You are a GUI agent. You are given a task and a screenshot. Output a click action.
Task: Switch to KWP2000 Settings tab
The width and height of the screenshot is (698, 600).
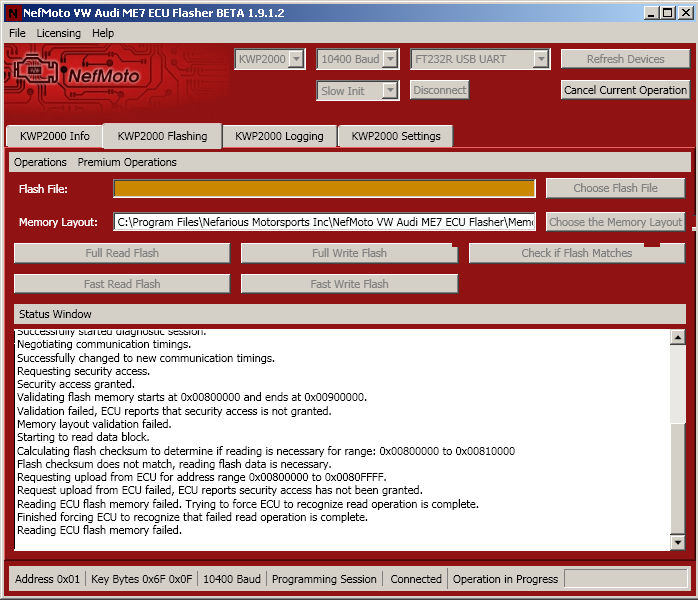[396, 136]
